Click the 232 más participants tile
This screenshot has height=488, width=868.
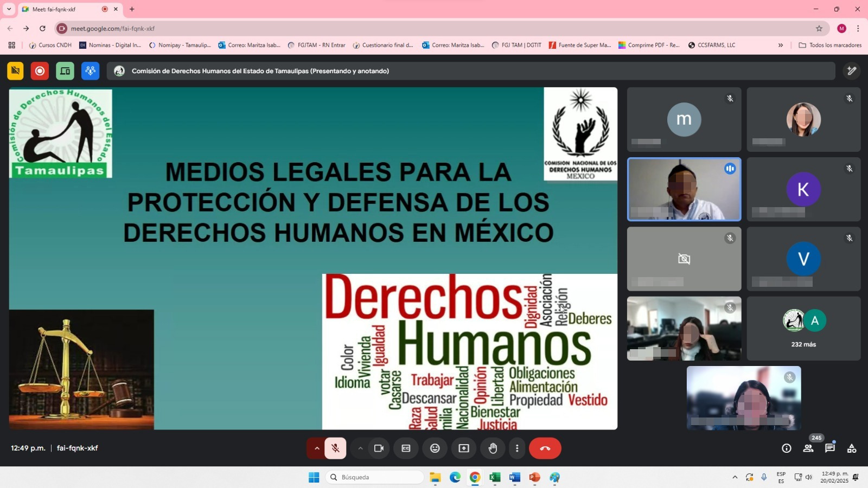pyautogui.click(x=803, y=329)
